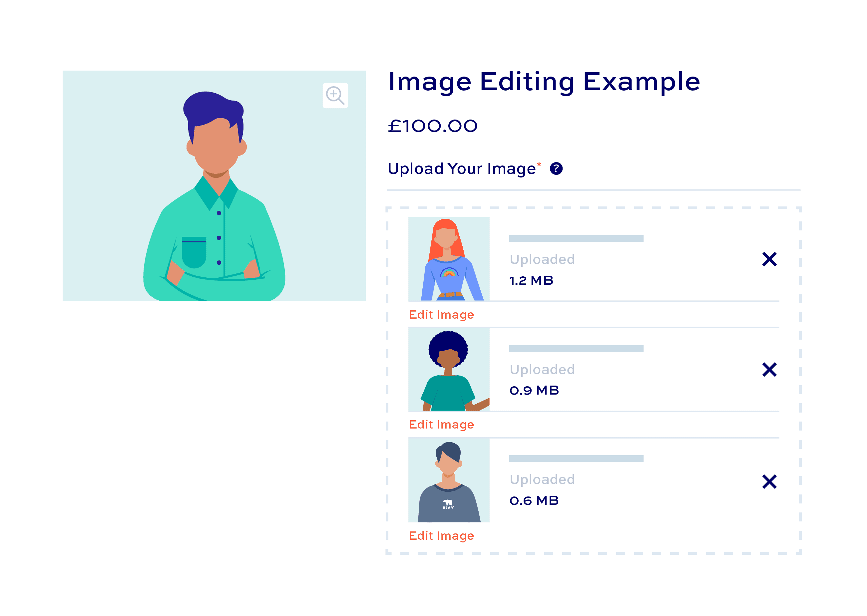Click Edit Image under the red-haired woman thumbnail
This screenshot has width=867, height=616.
441,315
